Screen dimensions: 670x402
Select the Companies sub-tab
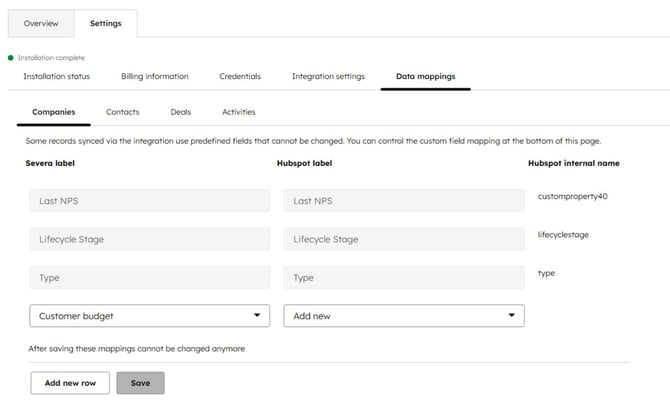point(53,112)
